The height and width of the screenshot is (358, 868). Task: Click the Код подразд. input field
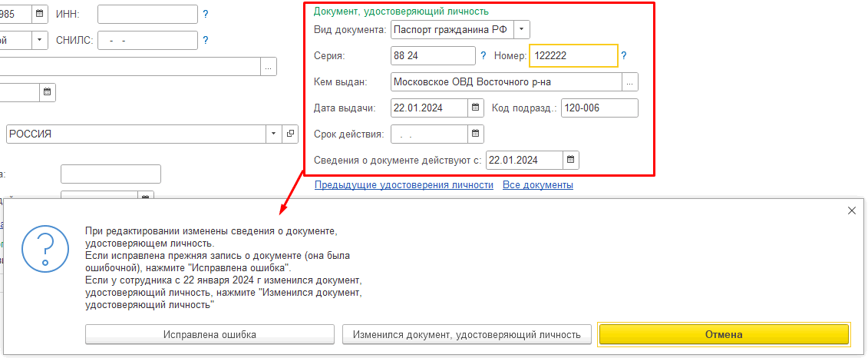599,108
